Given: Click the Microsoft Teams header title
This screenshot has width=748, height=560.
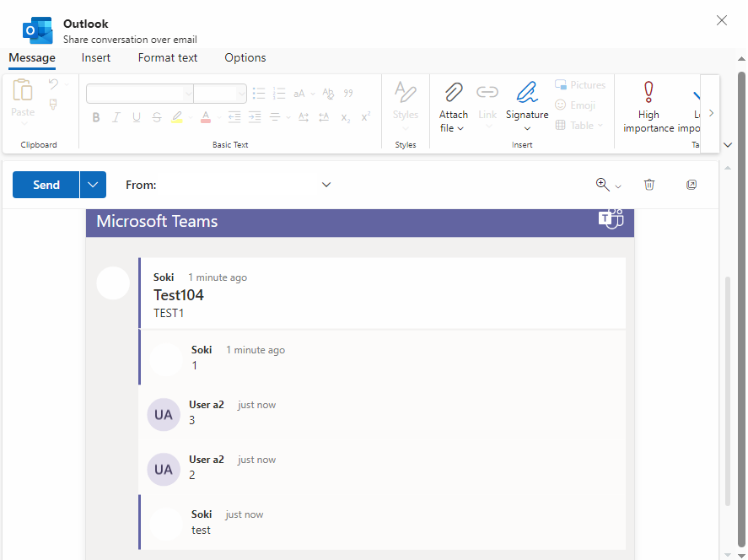Looking at the screenshot, I should point(157,221).
